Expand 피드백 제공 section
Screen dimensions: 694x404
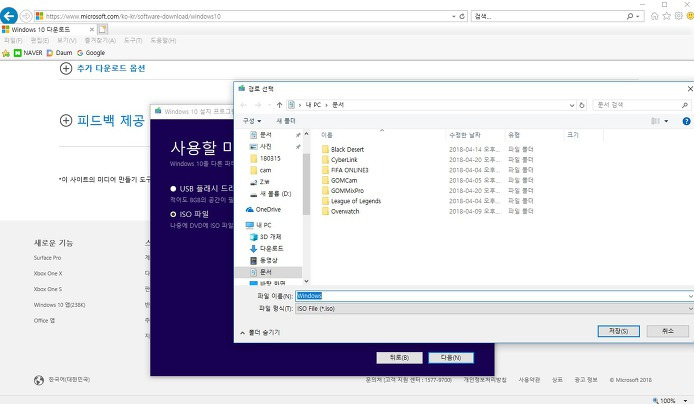click(x=102, y=120)
